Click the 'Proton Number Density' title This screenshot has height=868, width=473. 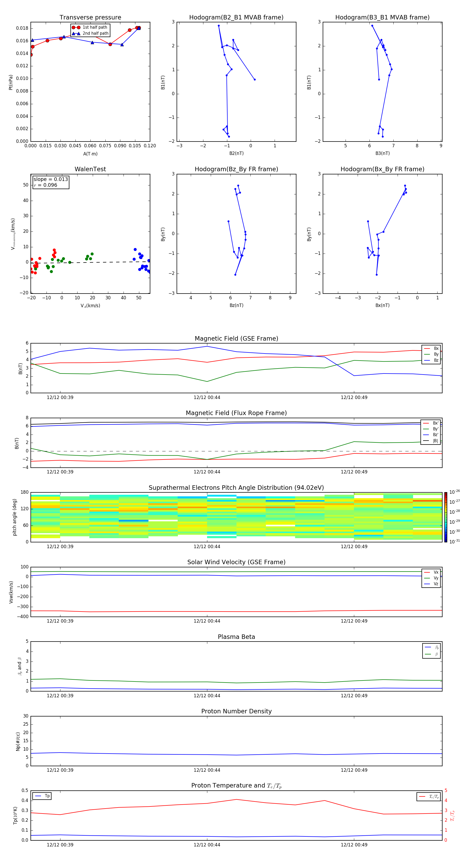[236, 711]
